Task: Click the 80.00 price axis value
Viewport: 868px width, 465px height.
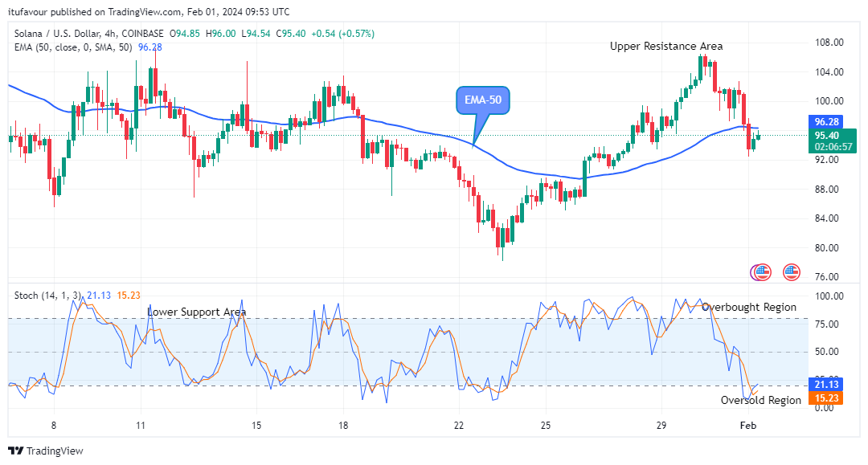Action: pyautogui.click(x=827, y=247)
